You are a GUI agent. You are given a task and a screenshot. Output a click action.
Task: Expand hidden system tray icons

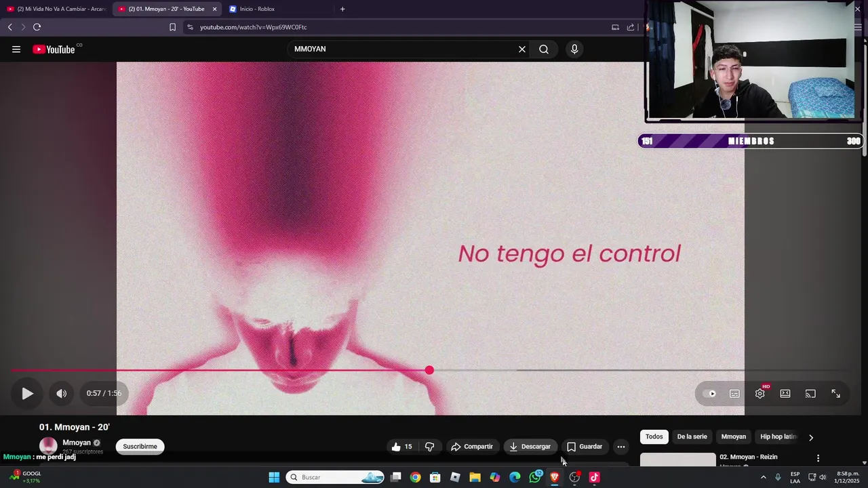pyautogui.click(x=764, y=477)
